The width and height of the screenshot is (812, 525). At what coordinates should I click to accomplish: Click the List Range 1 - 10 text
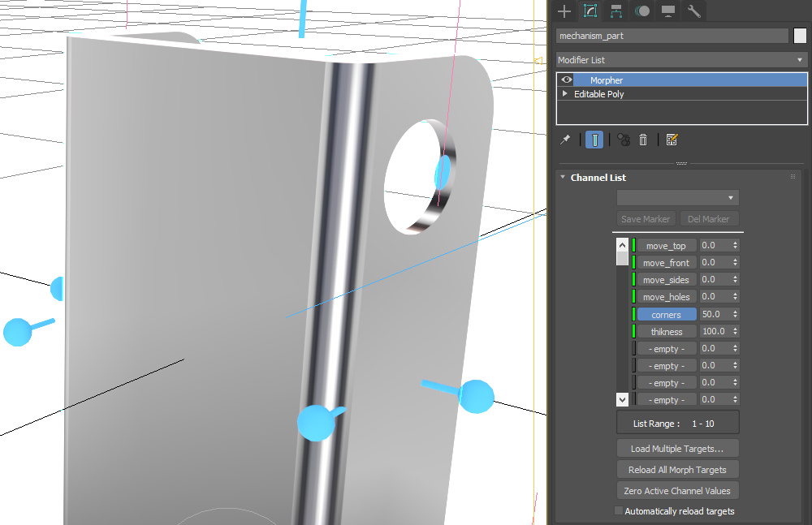click(x=674, y=424)
